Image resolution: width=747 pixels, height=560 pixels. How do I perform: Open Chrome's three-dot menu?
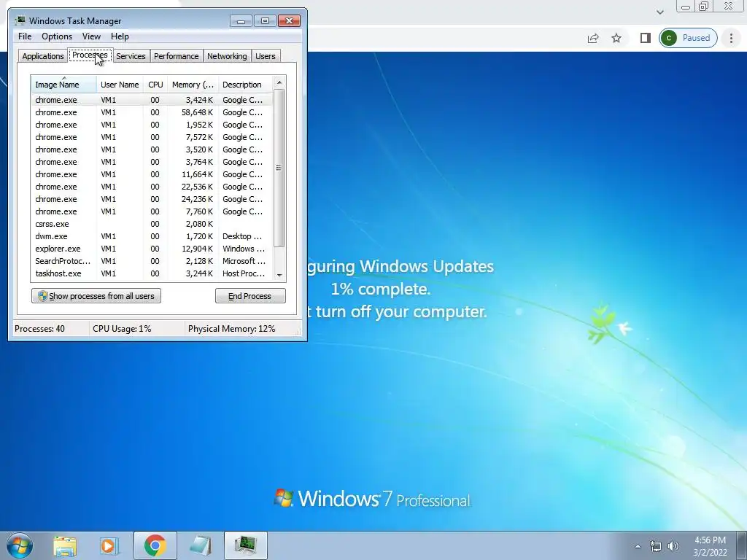tap(731, 38)
